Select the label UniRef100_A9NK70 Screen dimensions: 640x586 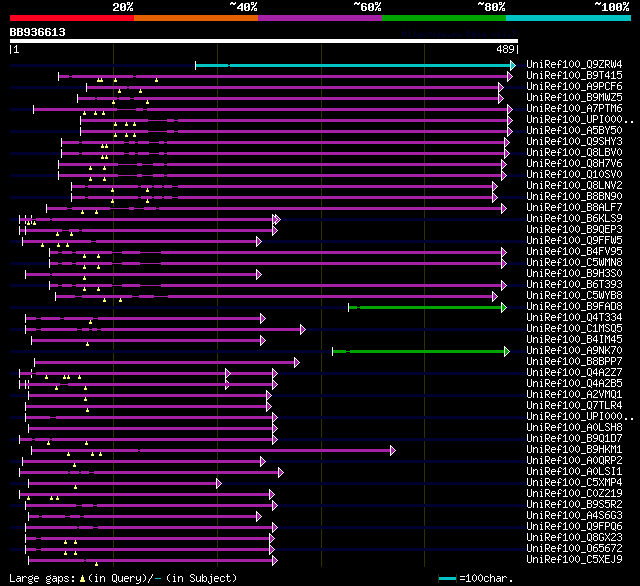click(574, 351)
